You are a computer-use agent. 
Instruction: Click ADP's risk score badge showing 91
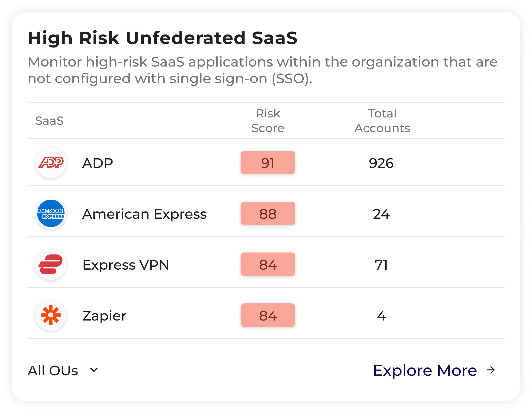pyautogui.click(x=268, y=163)
